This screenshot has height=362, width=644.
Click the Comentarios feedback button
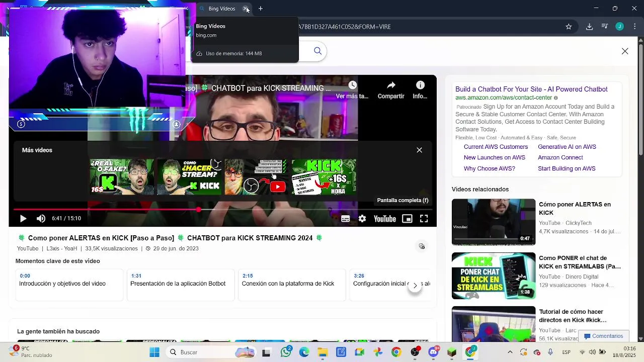[603, 336]
